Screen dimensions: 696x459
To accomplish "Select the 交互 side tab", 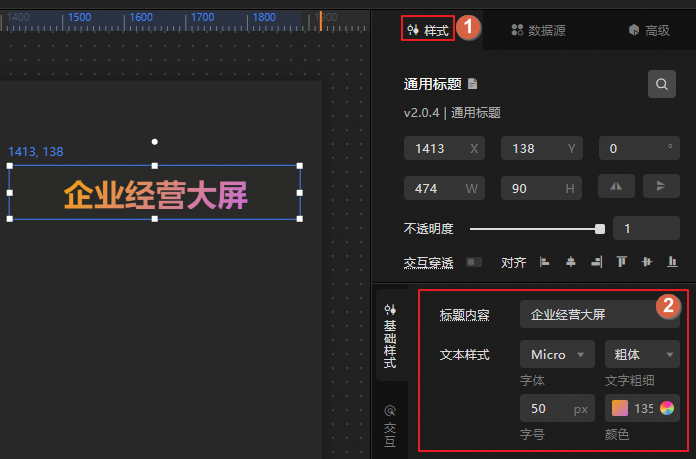I will point(390,425).
